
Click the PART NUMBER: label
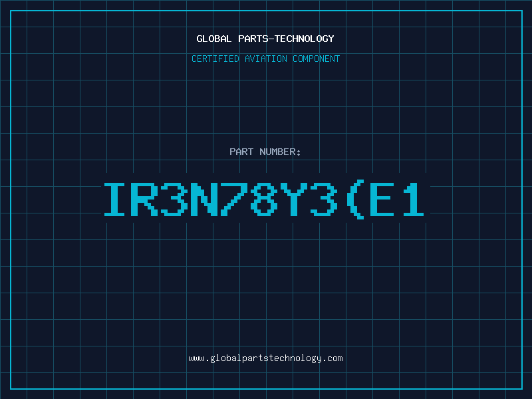tap(265, 152)
